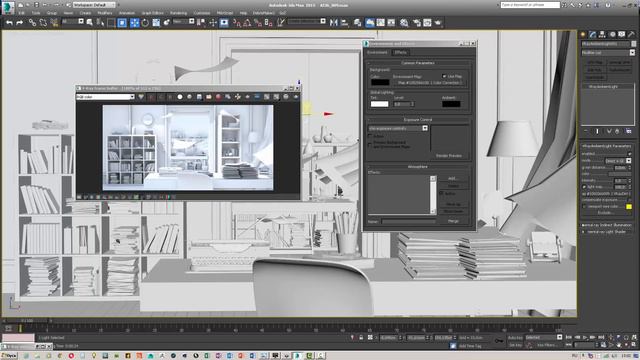This screenshot has width=640, height=360.
Task: Open the Customize menu
Action: [202, 13]
